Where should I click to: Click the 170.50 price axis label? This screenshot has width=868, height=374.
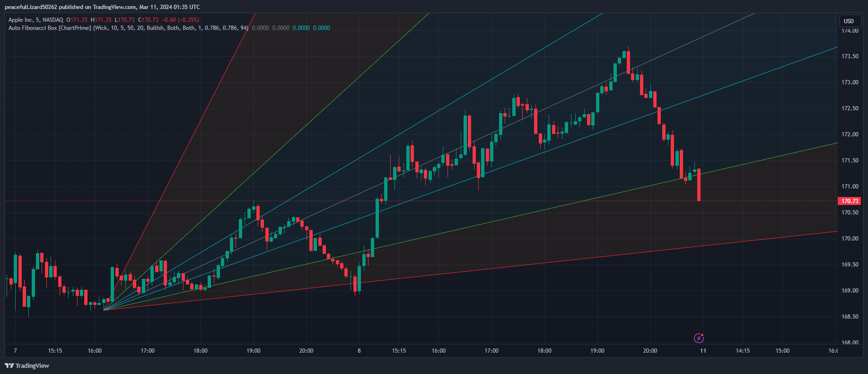850,213
